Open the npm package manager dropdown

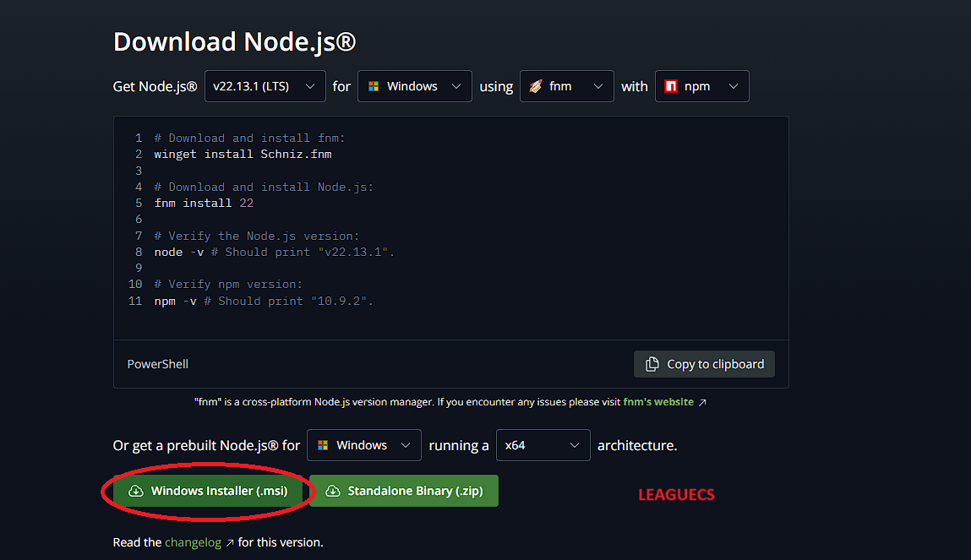coord(701,86)
